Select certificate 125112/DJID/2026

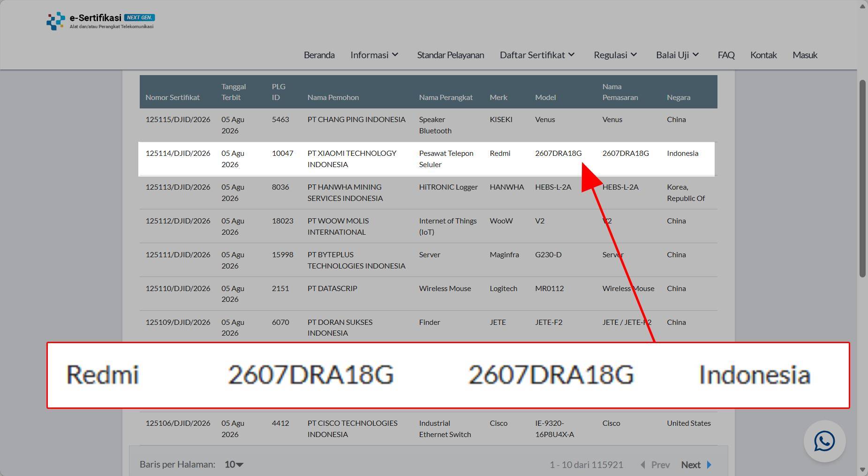click(178, 221)
